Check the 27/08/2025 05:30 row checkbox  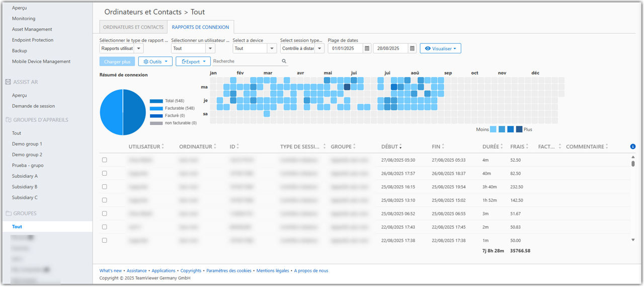(x=105, y=160)
